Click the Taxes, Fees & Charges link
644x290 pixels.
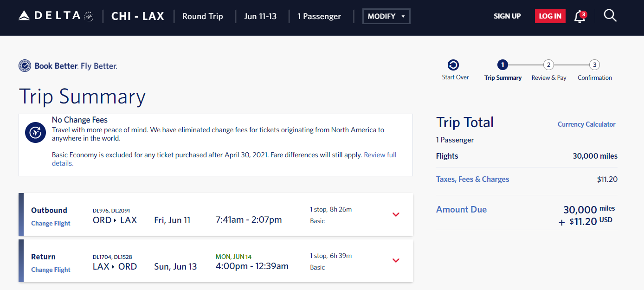point(472,179)
